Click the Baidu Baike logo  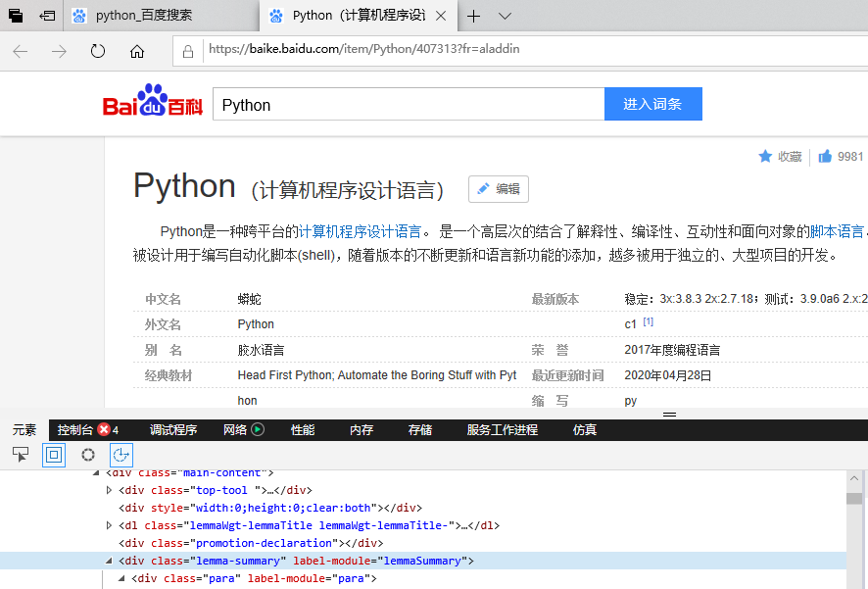(x=152, y=101)
